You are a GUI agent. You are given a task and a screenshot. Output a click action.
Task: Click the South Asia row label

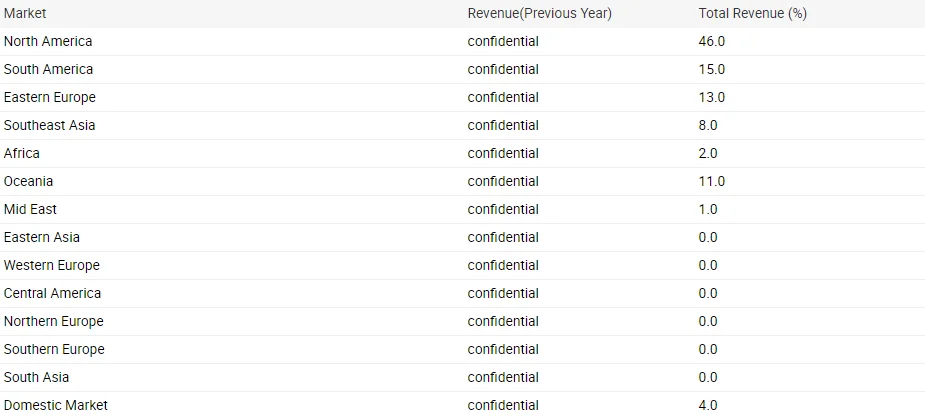tap(37, 377)
